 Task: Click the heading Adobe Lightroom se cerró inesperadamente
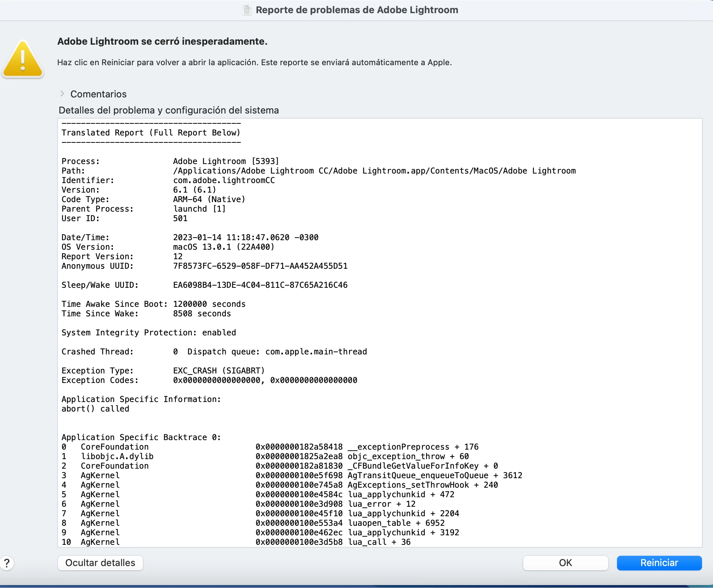162,41
